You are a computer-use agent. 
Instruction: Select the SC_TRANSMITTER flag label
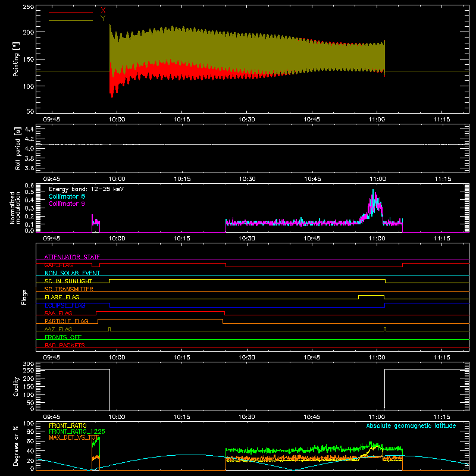pos(69,289)
